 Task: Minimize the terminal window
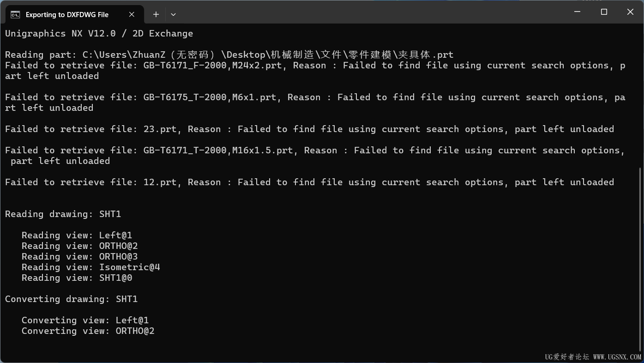(x=577, y=12)
